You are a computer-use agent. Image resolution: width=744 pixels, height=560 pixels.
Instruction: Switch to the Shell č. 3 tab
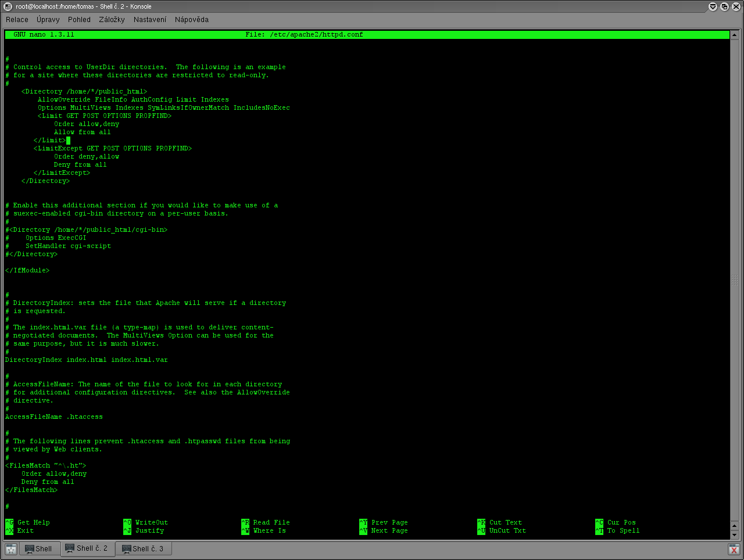[x=143, y=548]
